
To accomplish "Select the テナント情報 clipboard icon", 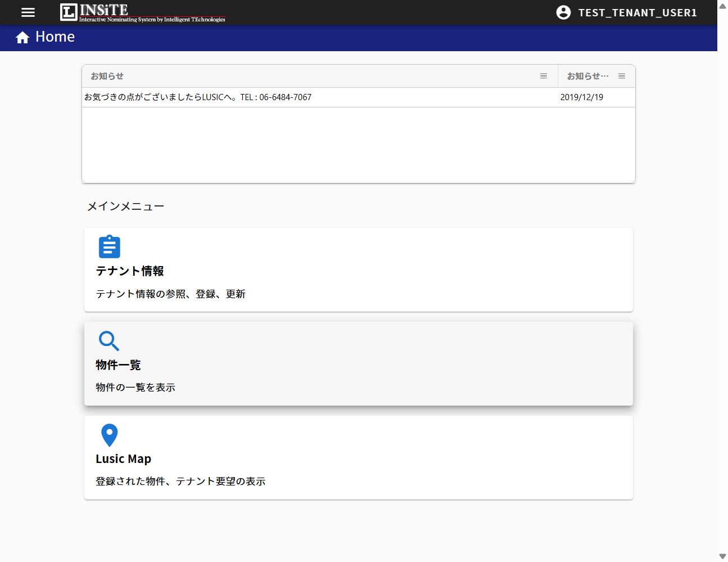I will 109,246.
